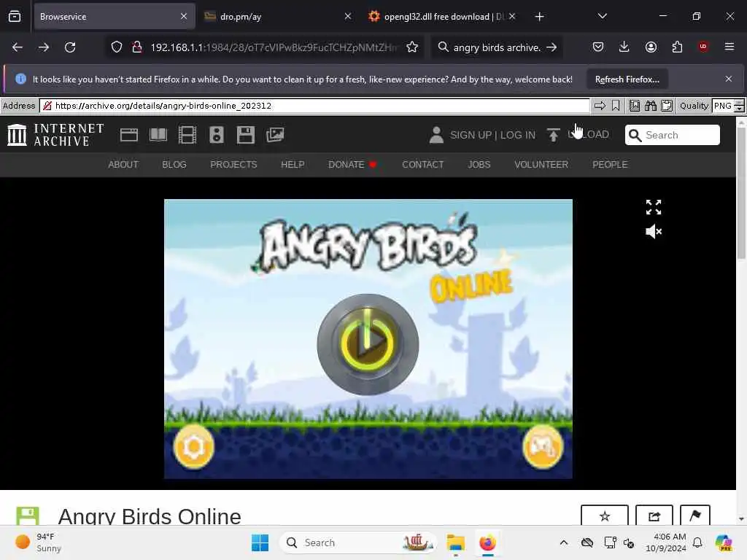This screenshot has width=747, height=560.
Task: Click the Internet Archive Search field
Action: [x=672, y=135]
